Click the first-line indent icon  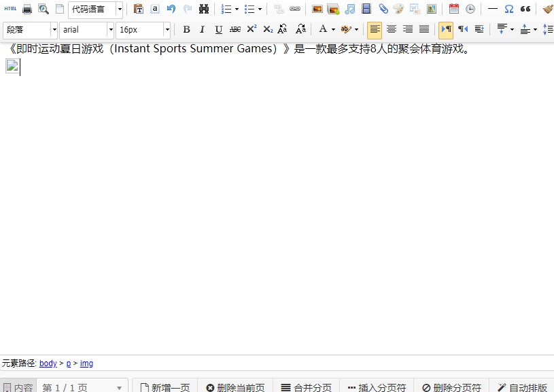pos(479,29)
